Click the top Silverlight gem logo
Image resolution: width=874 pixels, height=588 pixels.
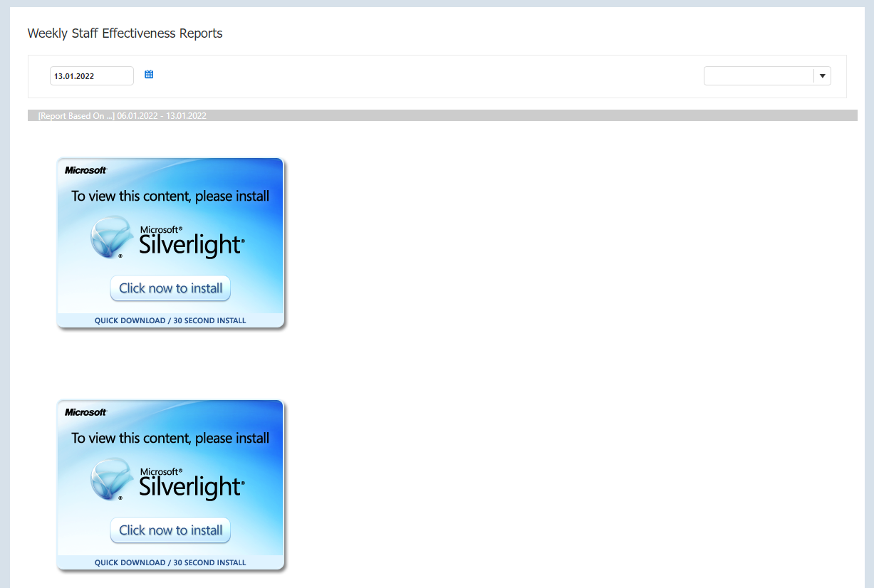112,236
